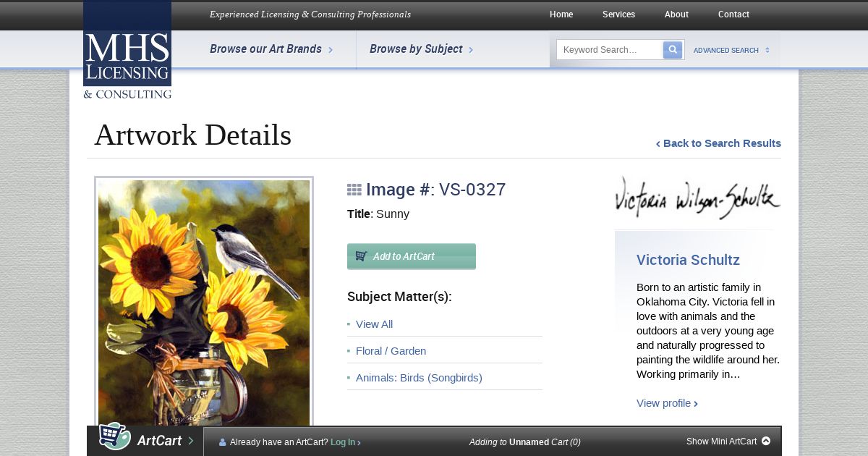
Task: Go back to search results
Action: 718,143
